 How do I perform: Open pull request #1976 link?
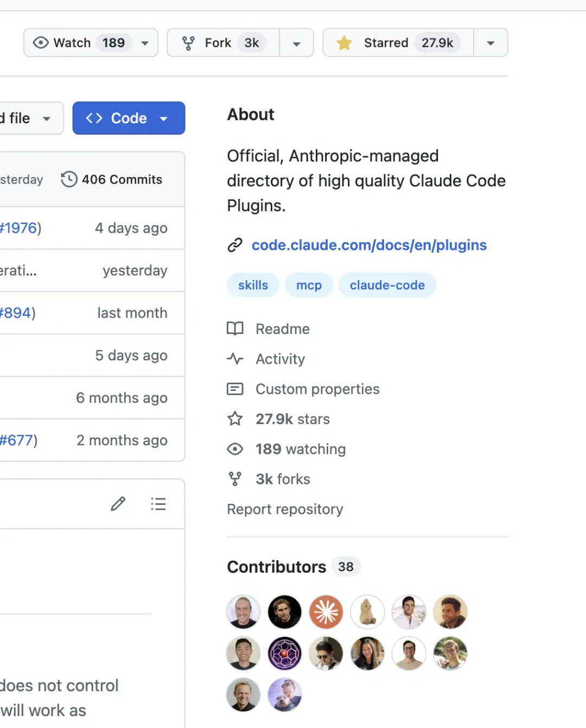(18, 228)
